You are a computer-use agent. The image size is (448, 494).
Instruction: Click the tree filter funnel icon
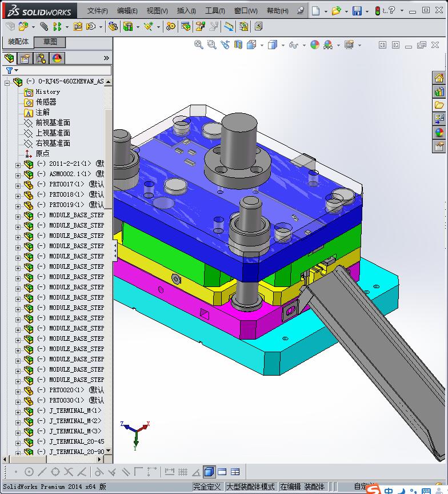pyautogui.click(x=10, y=70)
